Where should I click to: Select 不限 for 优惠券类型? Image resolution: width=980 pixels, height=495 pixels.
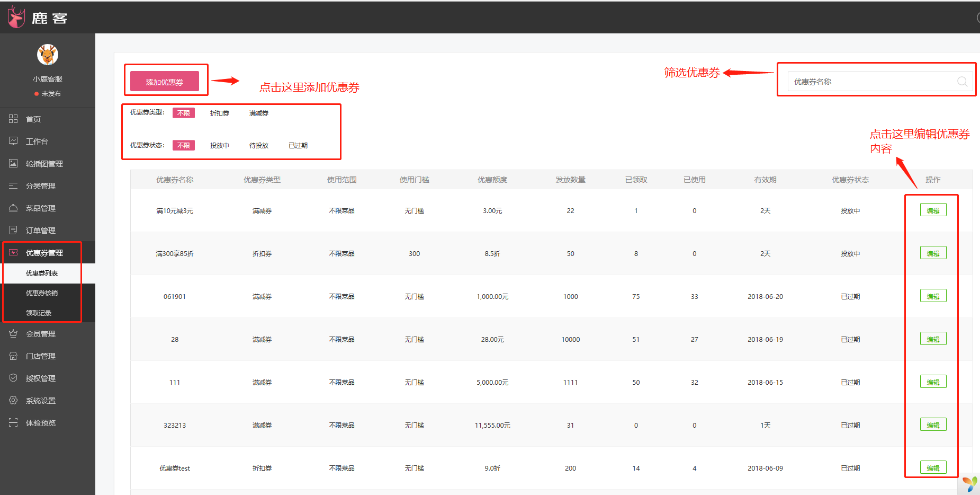pyautogui.click(x=184, y=113)
